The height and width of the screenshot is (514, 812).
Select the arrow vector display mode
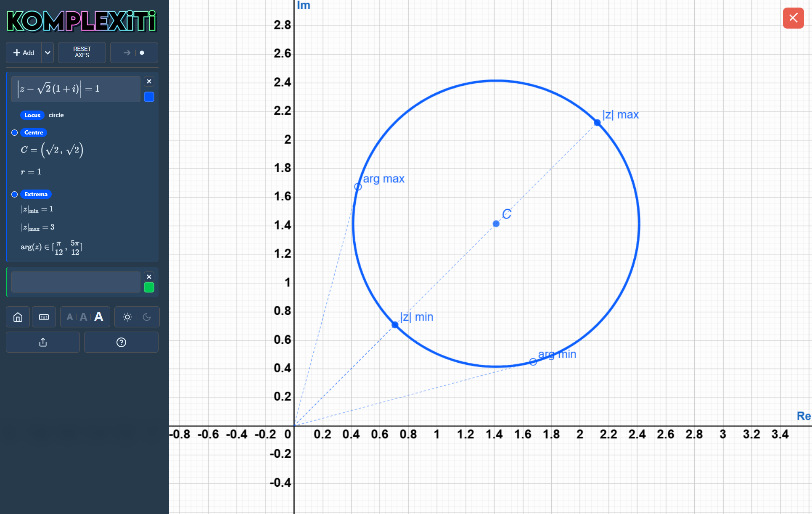[127, 53]
